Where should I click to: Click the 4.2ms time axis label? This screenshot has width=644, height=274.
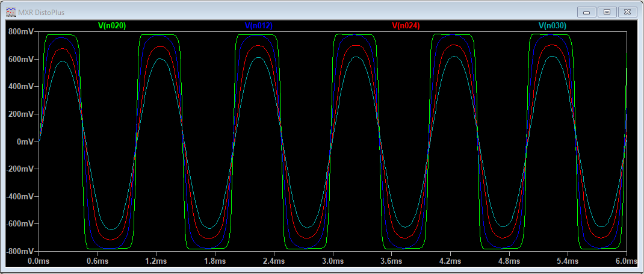point(450,261)
